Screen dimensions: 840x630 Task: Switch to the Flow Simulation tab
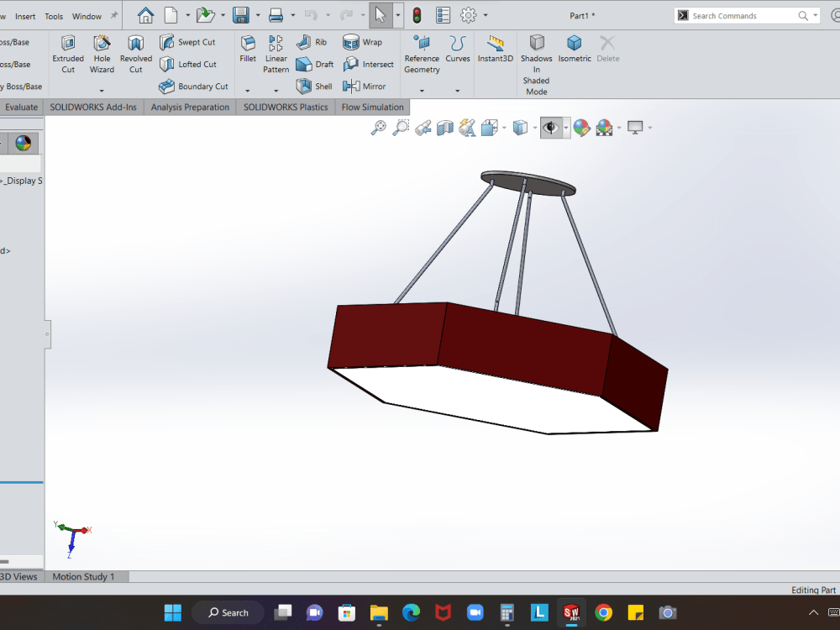coord(372,107)
